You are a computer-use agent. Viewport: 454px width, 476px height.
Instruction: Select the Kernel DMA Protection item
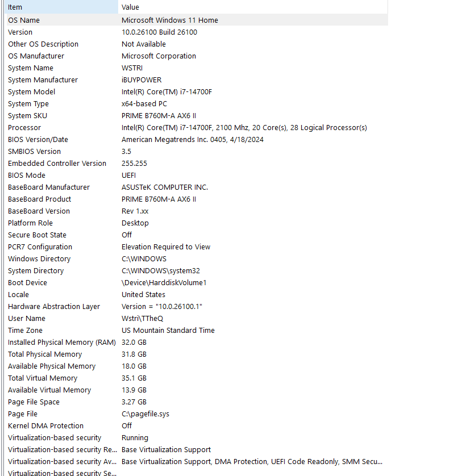(x=45, y=426)
